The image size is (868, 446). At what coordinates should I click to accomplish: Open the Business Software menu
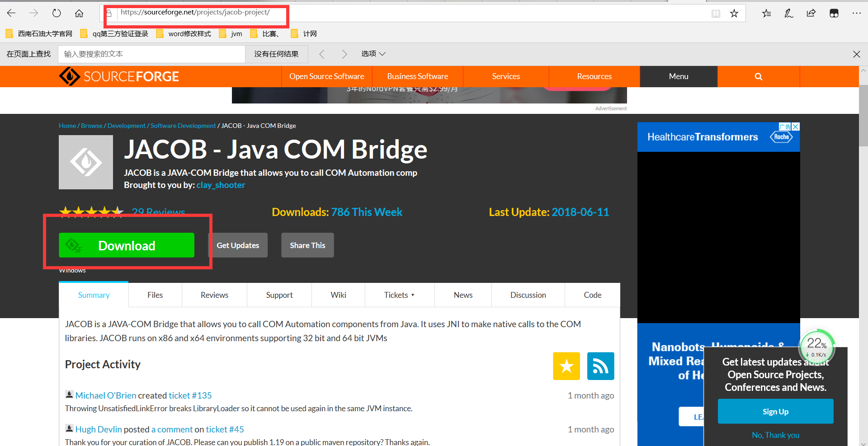[x=417, y=76]
